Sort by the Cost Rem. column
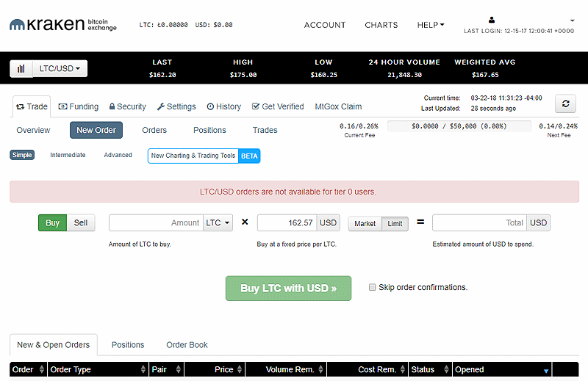 coord(367,369)
